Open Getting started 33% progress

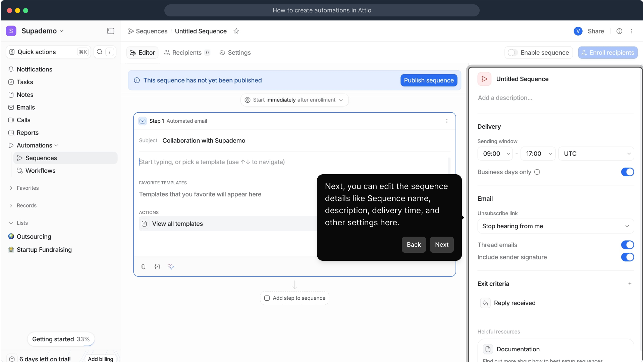(61, 339)
